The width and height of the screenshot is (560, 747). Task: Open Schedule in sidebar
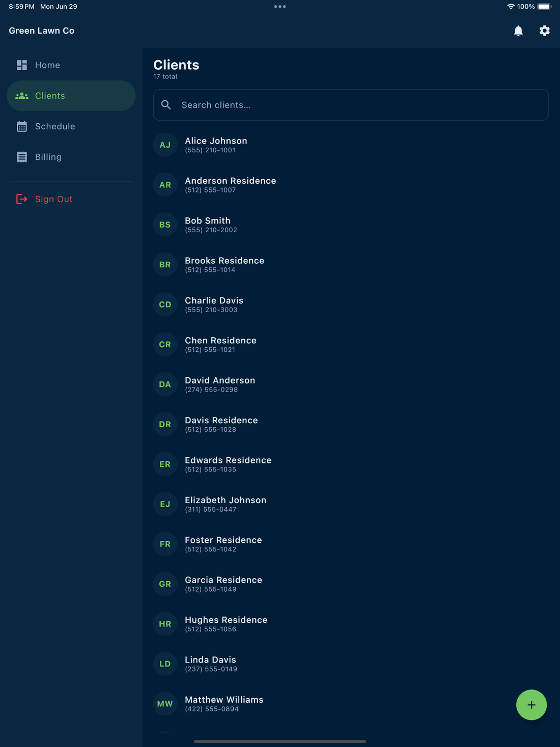pos(71,126)
